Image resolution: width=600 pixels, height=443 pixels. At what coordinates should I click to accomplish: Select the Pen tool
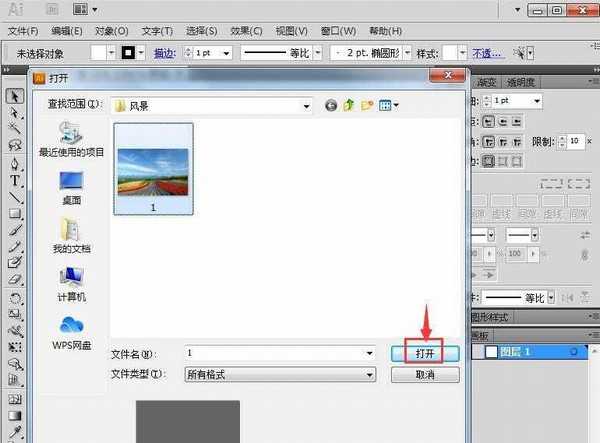tap(15, 163)
